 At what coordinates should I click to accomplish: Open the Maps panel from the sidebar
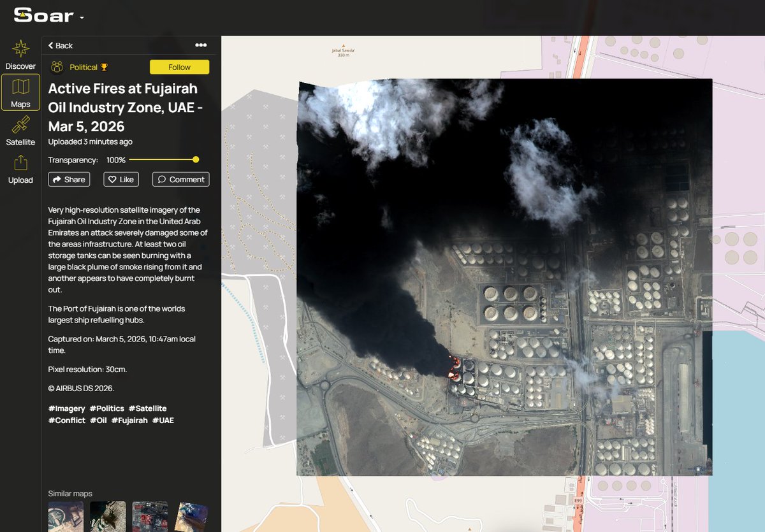coord(20,92)
